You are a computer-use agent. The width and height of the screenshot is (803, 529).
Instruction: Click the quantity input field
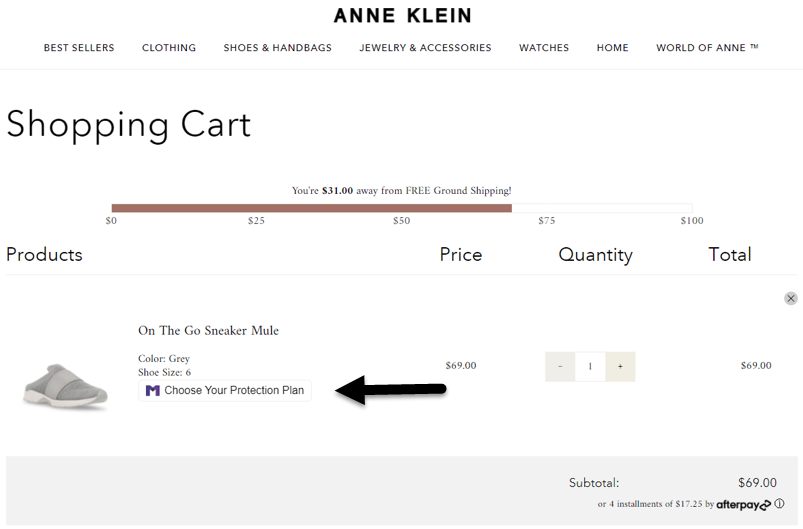pos(590,366)
